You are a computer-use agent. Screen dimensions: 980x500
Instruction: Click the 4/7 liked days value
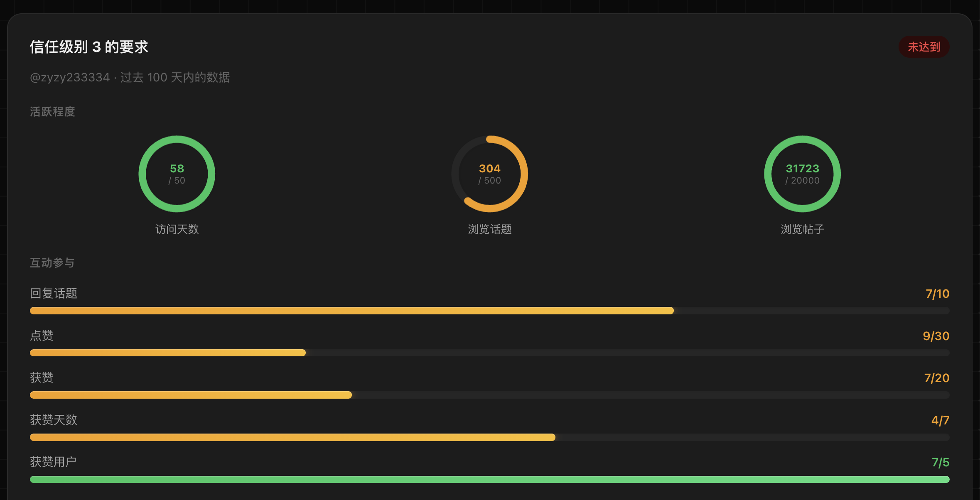pyautogui.click(x=941, y=420)
